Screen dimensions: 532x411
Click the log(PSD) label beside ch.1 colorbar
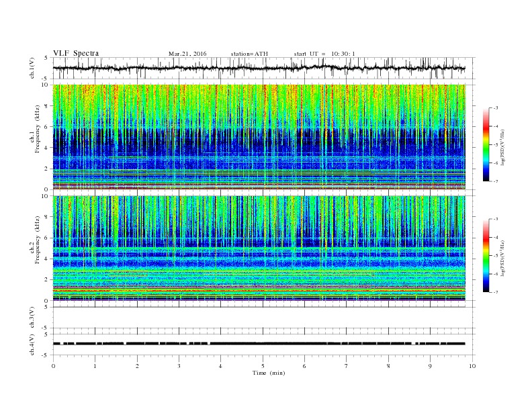point(502,147)
